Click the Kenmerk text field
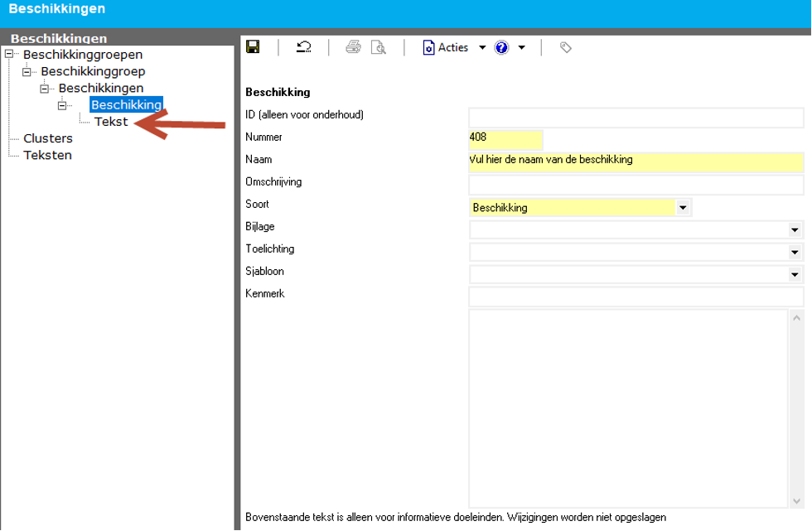The width and height of the screenshot is (812, 531). pos(636,297)
